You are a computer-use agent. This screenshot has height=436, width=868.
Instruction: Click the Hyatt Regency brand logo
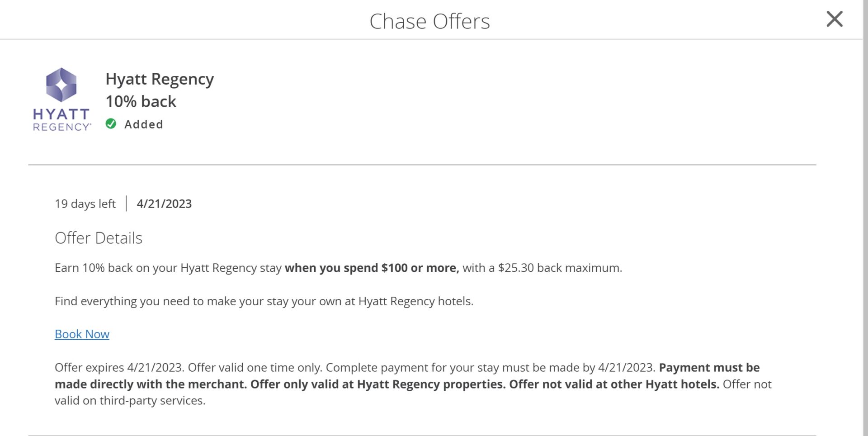pyautogui.click(x=61, y=100)
